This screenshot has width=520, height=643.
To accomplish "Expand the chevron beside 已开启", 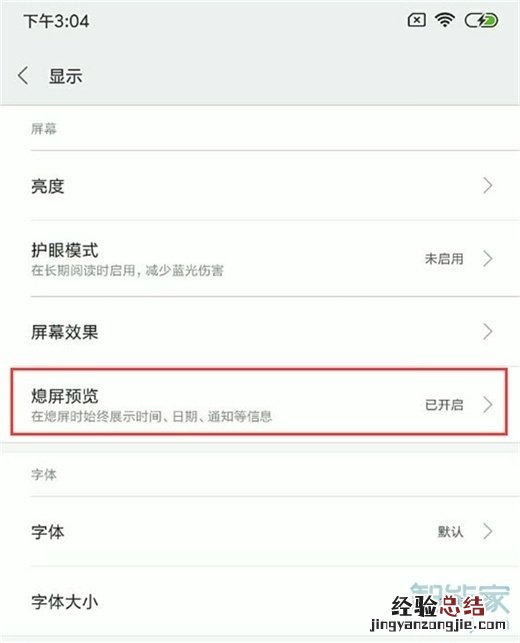I will point(488,405).
